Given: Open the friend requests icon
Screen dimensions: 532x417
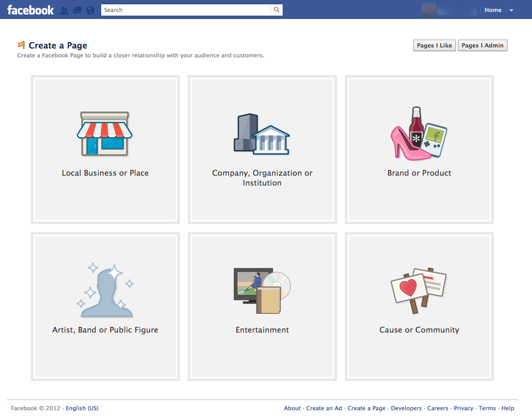Looking at the screenshot, I should (64, 10).
